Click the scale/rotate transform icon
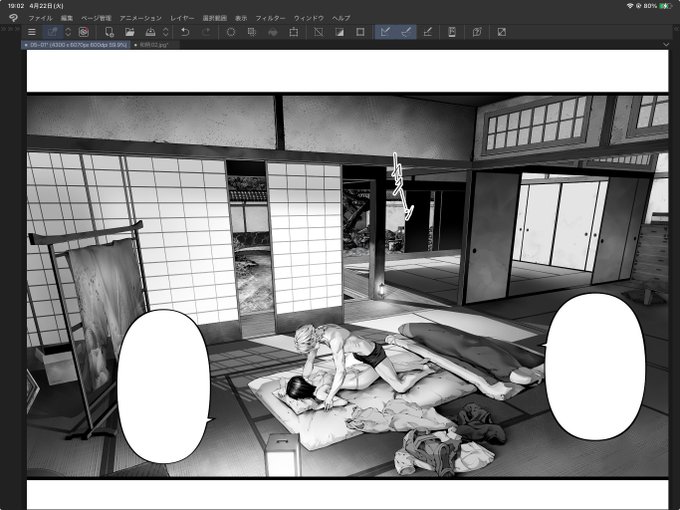This screenshot has width=680, height=510. [x=294, y=32]
